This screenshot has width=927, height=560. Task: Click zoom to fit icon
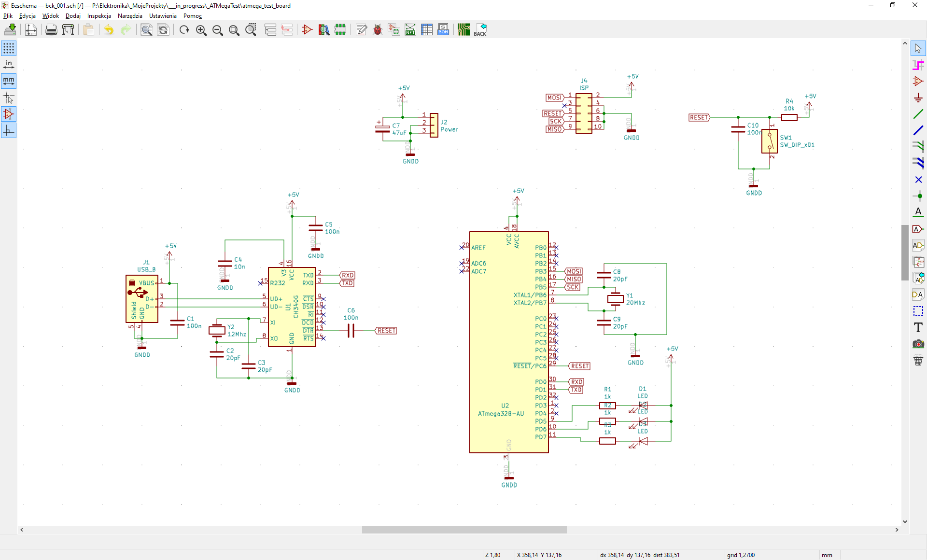click(x=234, y=30)
